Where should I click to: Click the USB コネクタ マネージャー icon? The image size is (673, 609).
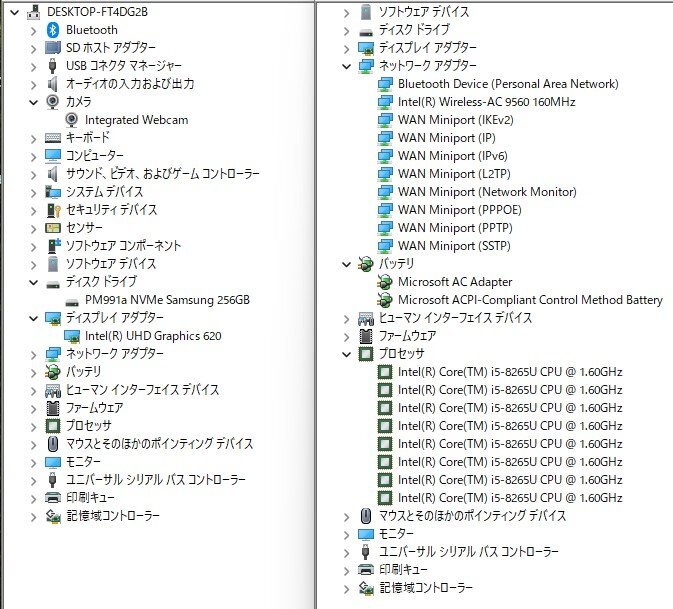(52, 66)
